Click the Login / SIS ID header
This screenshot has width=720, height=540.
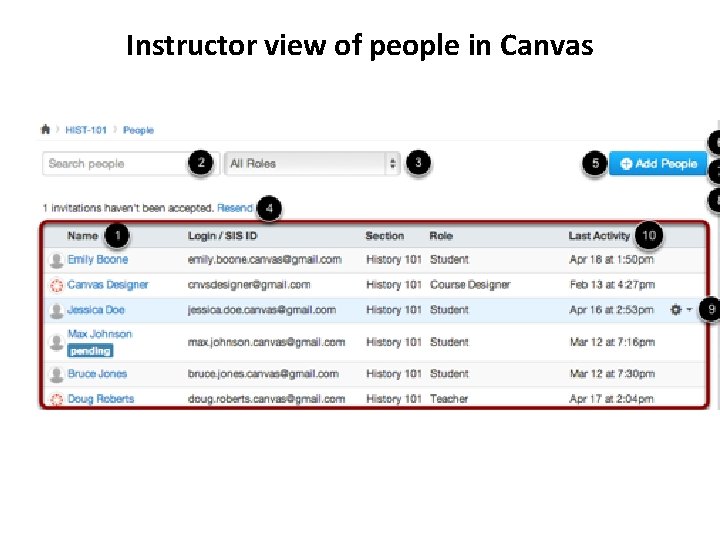(223, 236)
